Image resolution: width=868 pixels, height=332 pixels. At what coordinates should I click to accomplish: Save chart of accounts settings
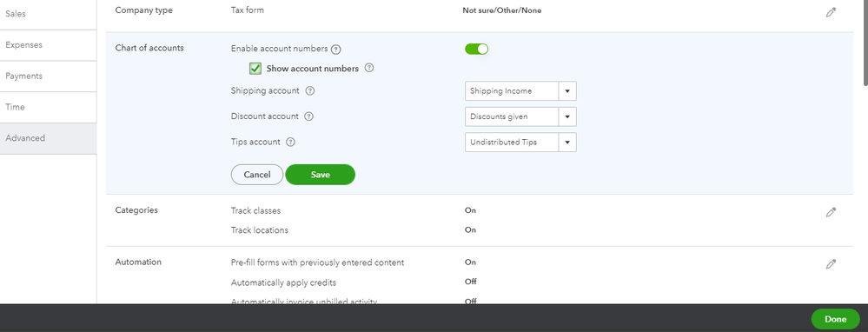pos(320,175)
